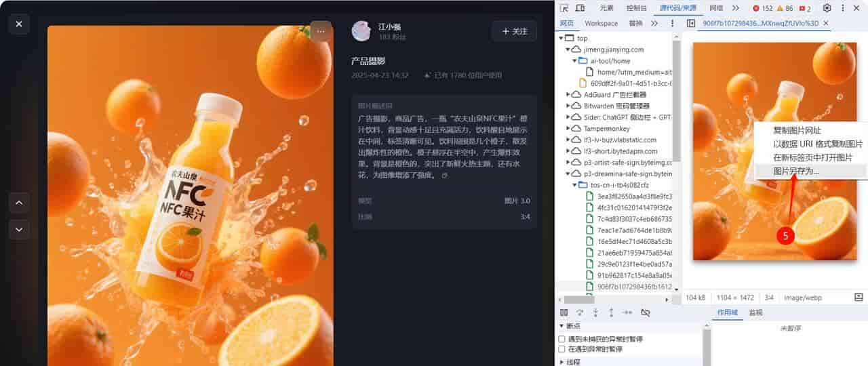Open the navigator pane three-dot menu

click(673, 23)
